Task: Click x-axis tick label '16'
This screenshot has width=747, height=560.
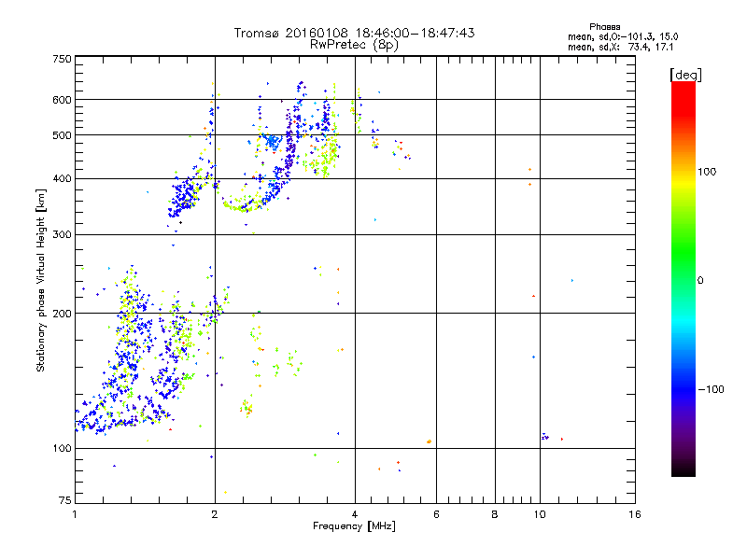Action: tap(635, 514)
